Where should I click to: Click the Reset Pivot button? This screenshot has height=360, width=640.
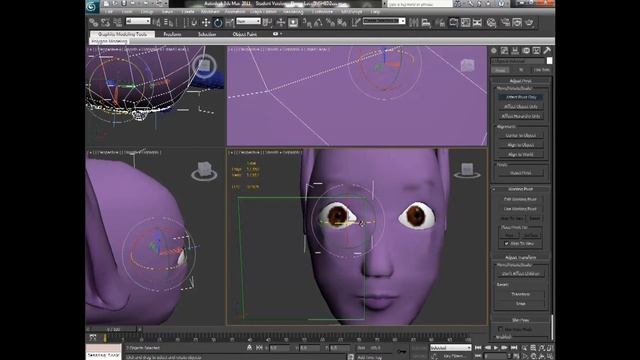(521, 173)
